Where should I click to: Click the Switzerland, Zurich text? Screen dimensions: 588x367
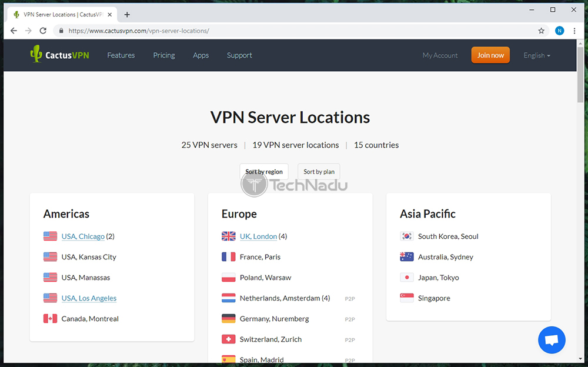coord(270,339)
